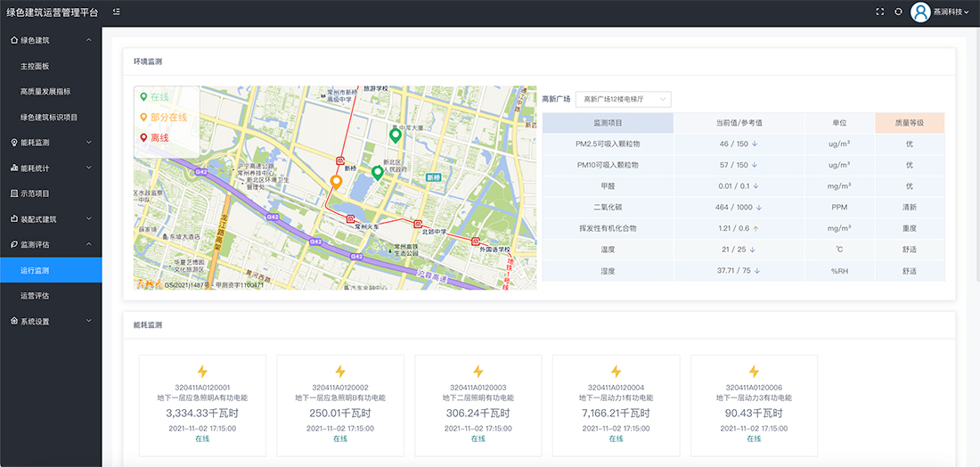Open the 高新广场12楼电梯厅 location dropdown

(623, 99)
